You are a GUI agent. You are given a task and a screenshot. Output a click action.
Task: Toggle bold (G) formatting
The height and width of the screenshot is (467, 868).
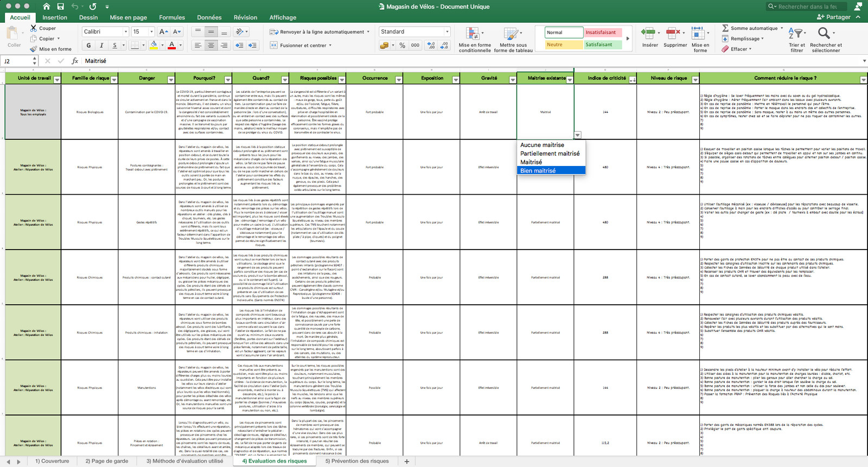coord(88,46)
